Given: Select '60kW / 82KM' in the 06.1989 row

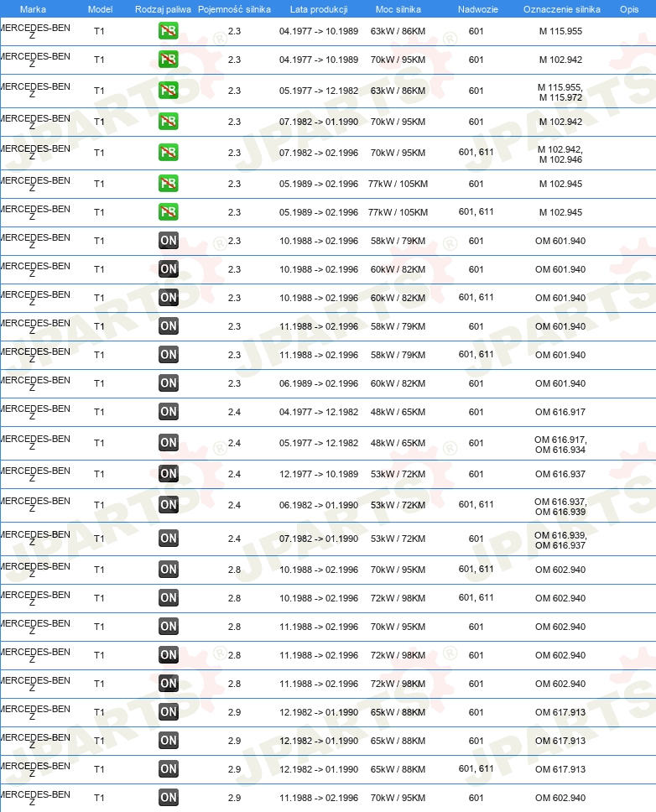Looking at the screenshot, I should (398, 383).
